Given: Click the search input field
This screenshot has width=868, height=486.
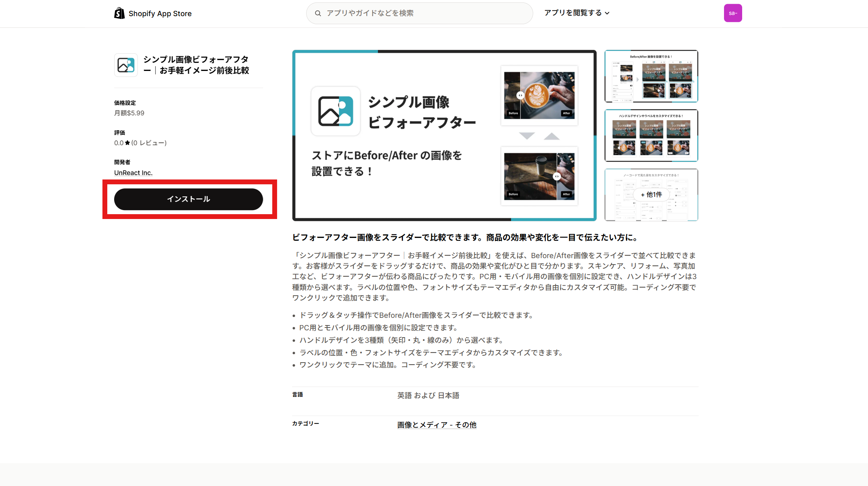Looking at the screenshot, I should [419, 13].
